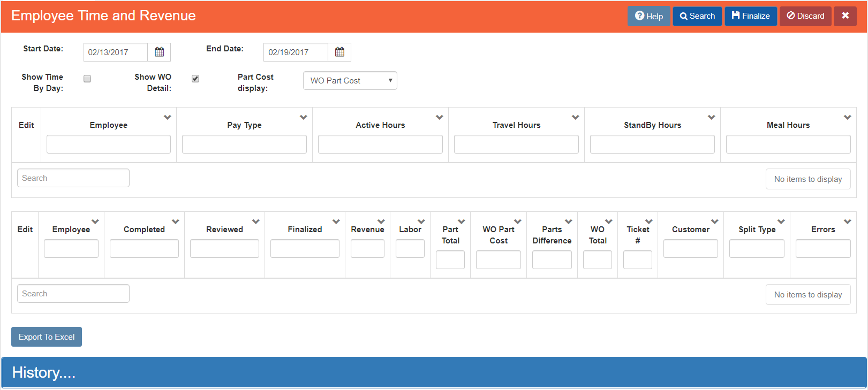
Task: Open Travel Hours column menu chevron
Action: 576,117
